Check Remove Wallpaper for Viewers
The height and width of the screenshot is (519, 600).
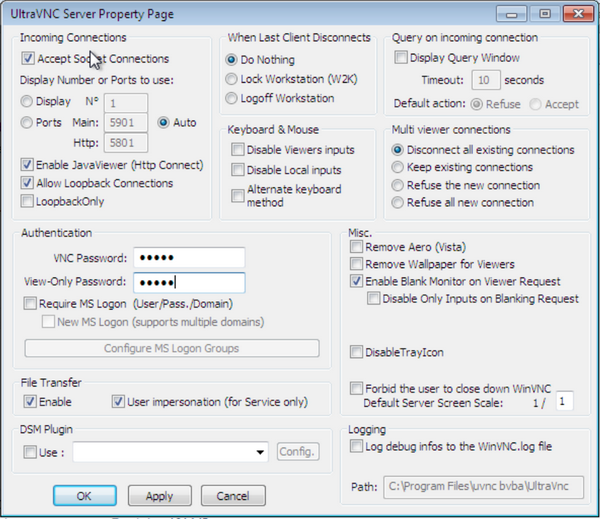(356, 264)
